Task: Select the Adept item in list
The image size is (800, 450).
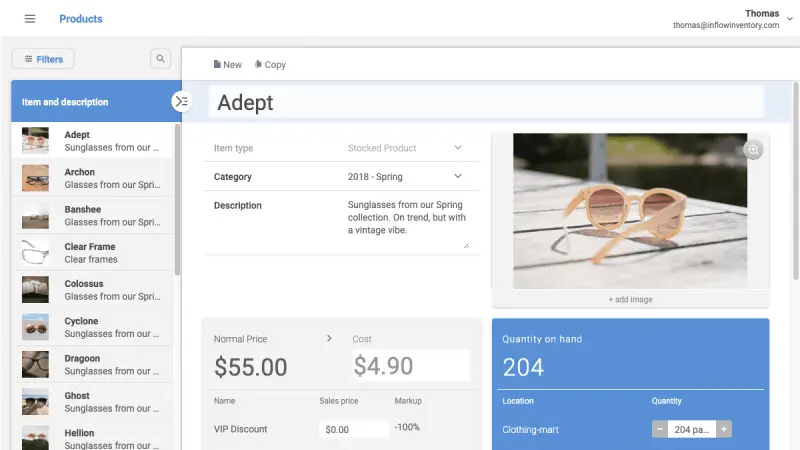Action: click(92, 140)
